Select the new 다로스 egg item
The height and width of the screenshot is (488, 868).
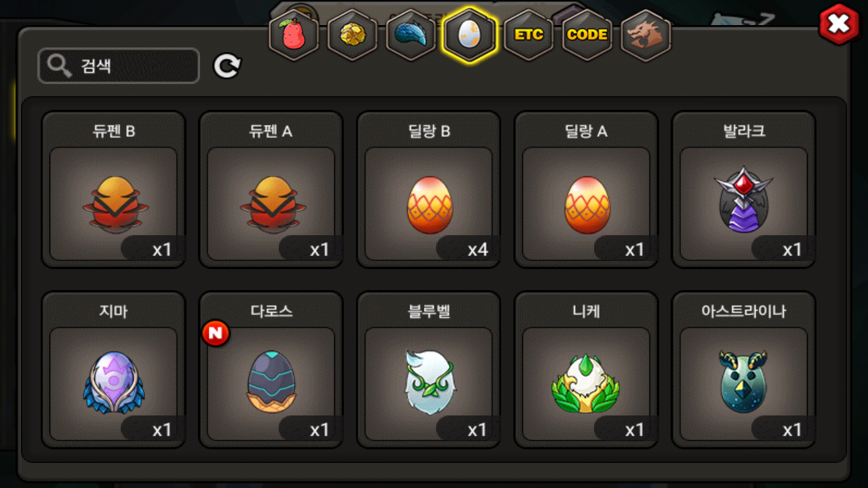[271, 370]
